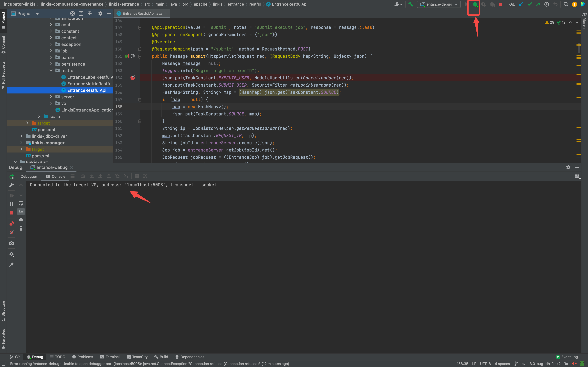The height and width of the screenshot is (367, 588).
Task: Click the Rerun entance-debug icon
Action: click(11, 177)
